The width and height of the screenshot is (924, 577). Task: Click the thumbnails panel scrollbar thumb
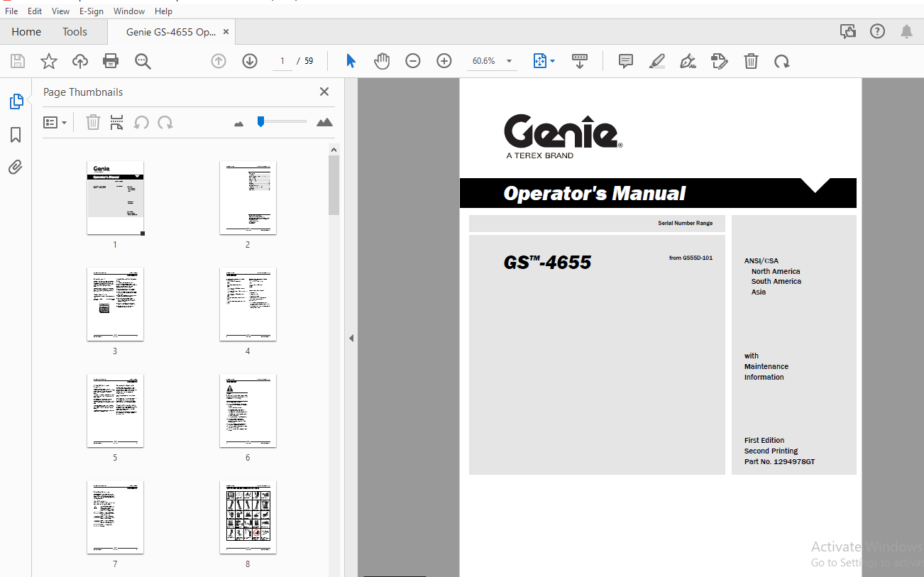334,185
